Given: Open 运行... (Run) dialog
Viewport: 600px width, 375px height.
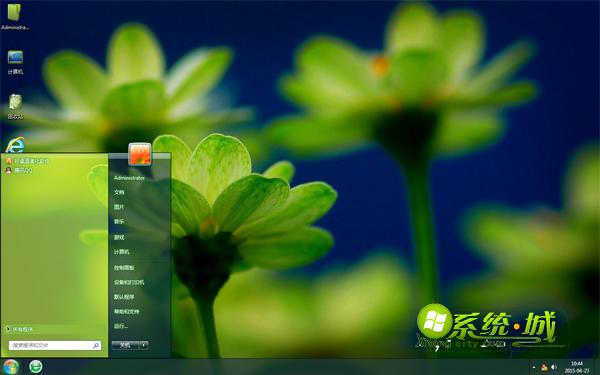Looking at the screenshot, I should (x=121, y=326).
